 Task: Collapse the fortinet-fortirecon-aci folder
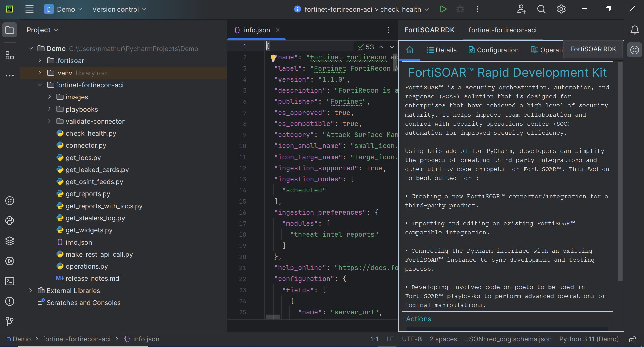[40, 85]
